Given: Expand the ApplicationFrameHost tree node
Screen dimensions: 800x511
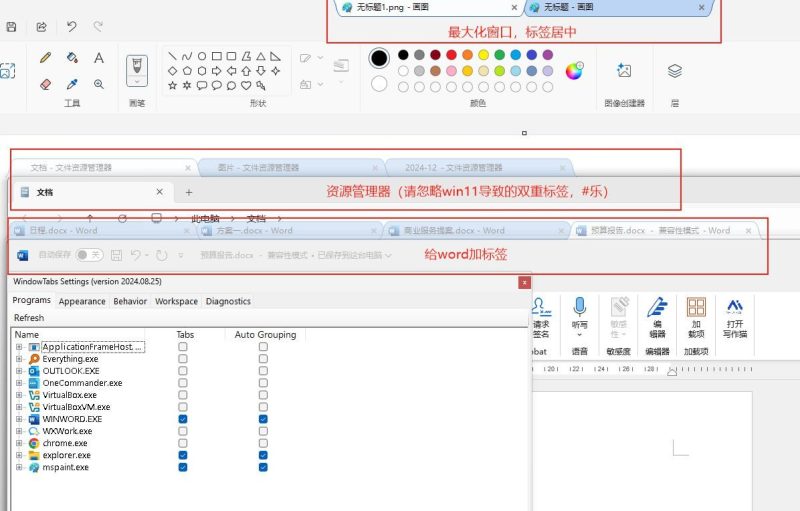Looking at the screenshot, I should tap(19, 347).
